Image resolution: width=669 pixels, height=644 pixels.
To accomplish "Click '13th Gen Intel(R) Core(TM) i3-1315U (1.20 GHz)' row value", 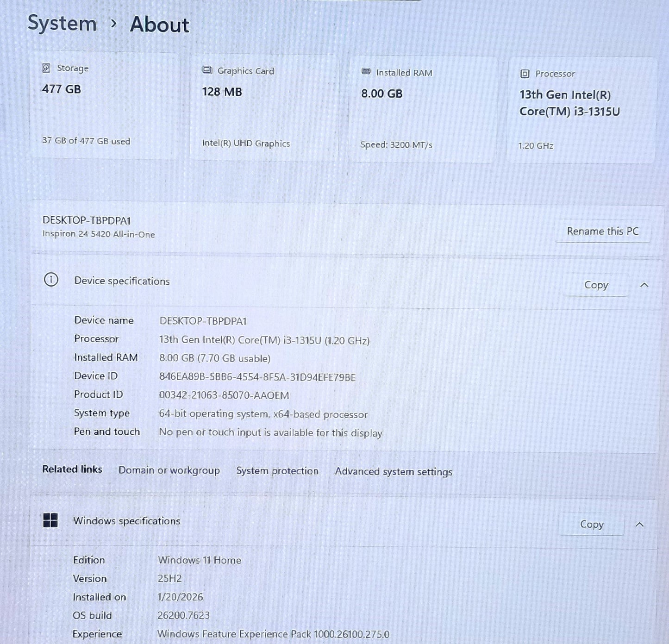I will (x=264, y=340).
